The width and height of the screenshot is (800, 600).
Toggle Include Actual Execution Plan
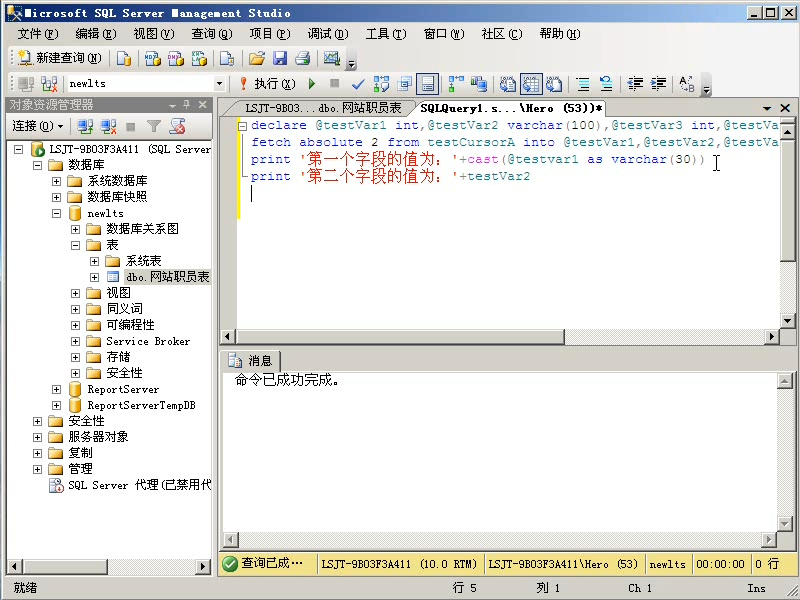(456, 84)
